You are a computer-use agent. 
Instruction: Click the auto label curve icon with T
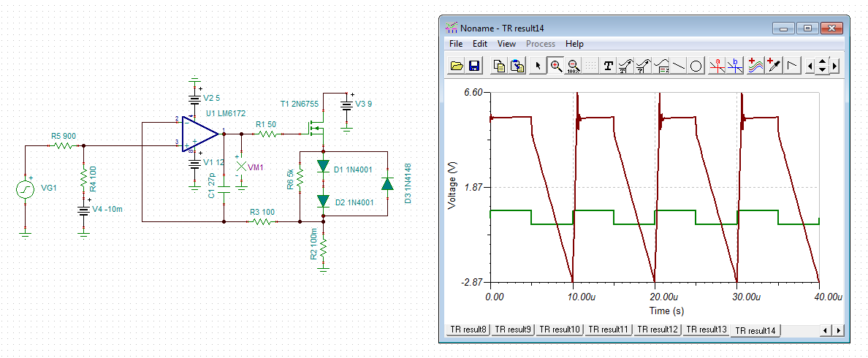pyautogui.click(x=625, y=66)
